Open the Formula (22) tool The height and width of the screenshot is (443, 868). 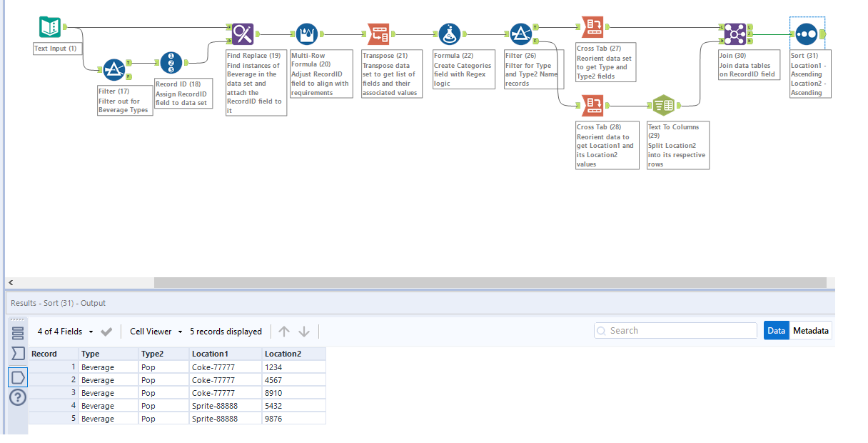coord(449,33)
